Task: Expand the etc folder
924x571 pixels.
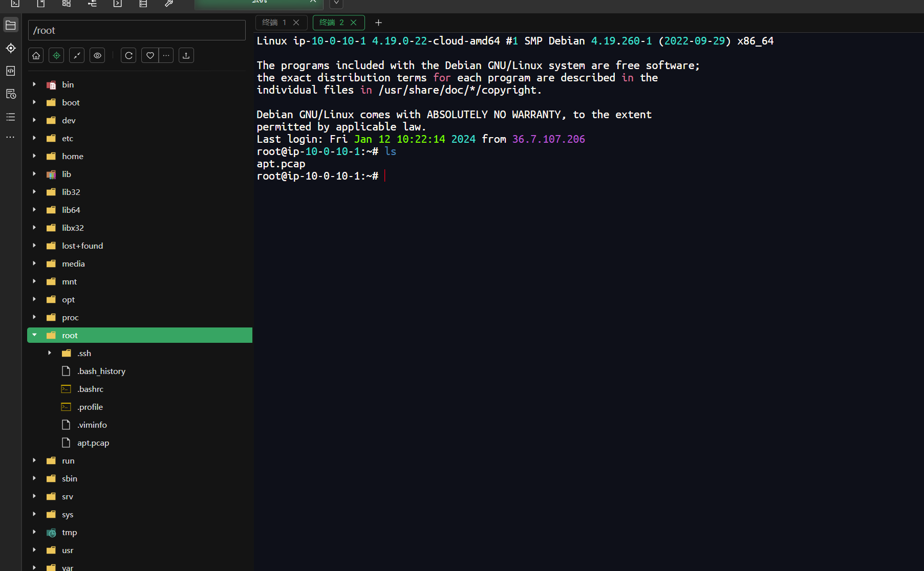Action: coord(34,138)
